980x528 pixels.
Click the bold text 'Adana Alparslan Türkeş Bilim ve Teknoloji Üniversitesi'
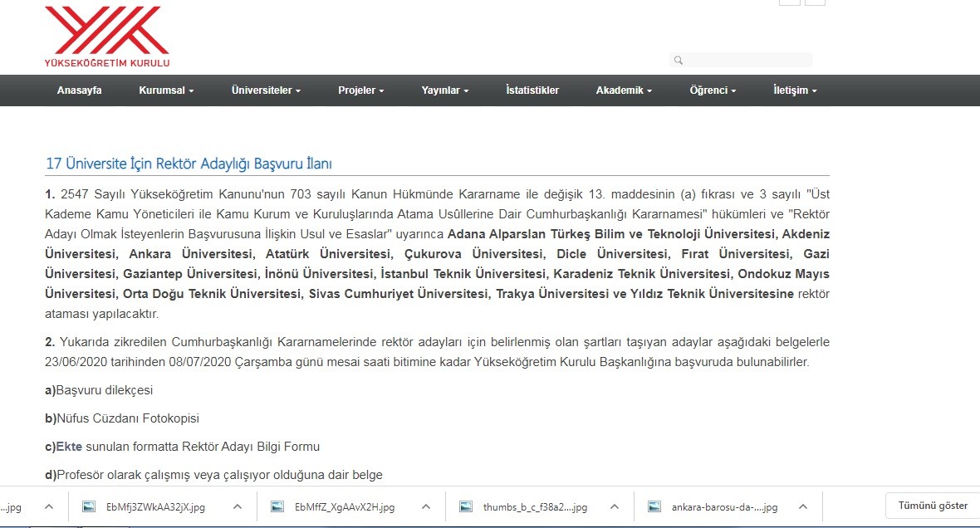[x=613, y=234]
